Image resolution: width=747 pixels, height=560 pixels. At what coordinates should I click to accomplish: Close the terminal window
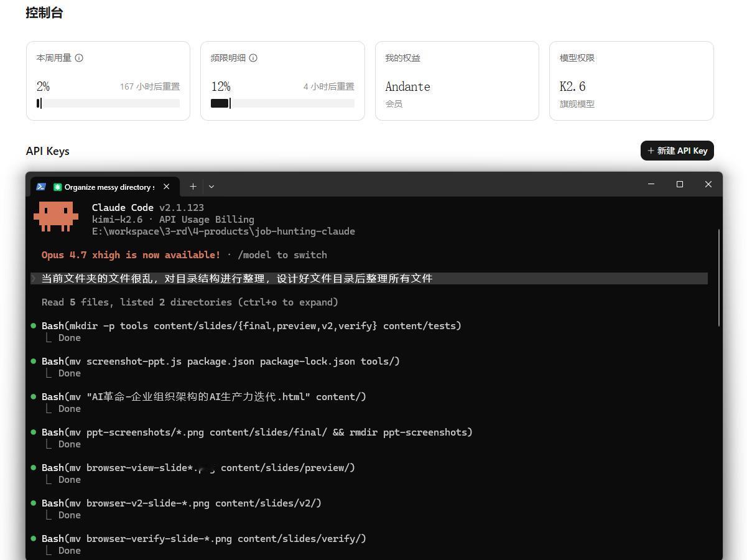pos(708,184)
